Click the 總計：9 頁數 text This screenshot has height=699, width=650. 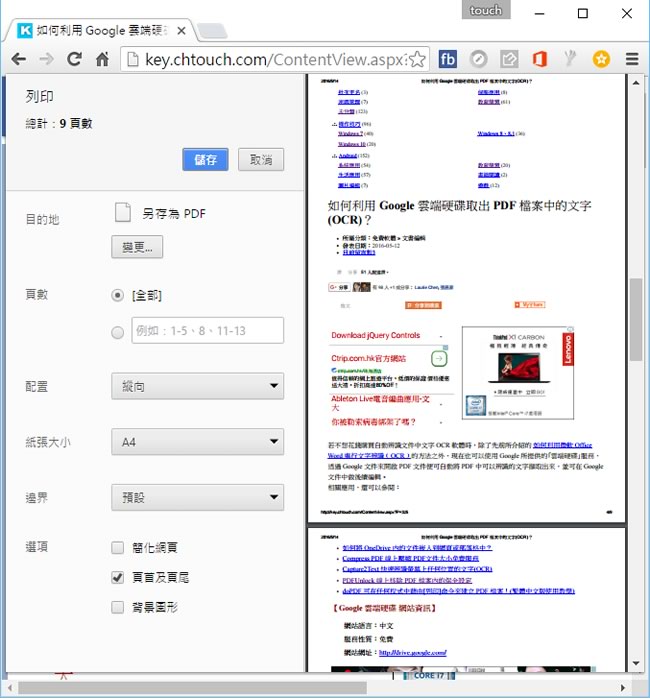click(x=59, y=123)
